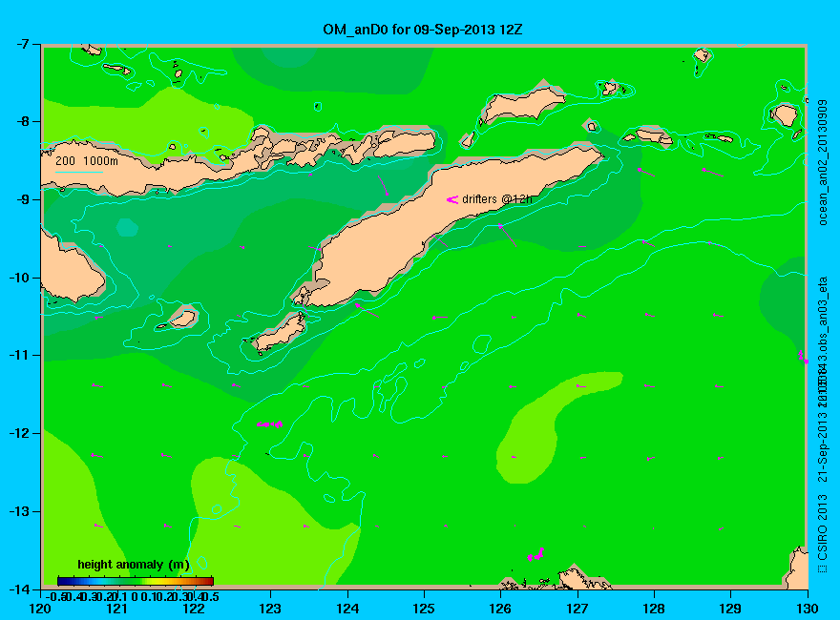Click the longitude label 122

coord(194,609)
